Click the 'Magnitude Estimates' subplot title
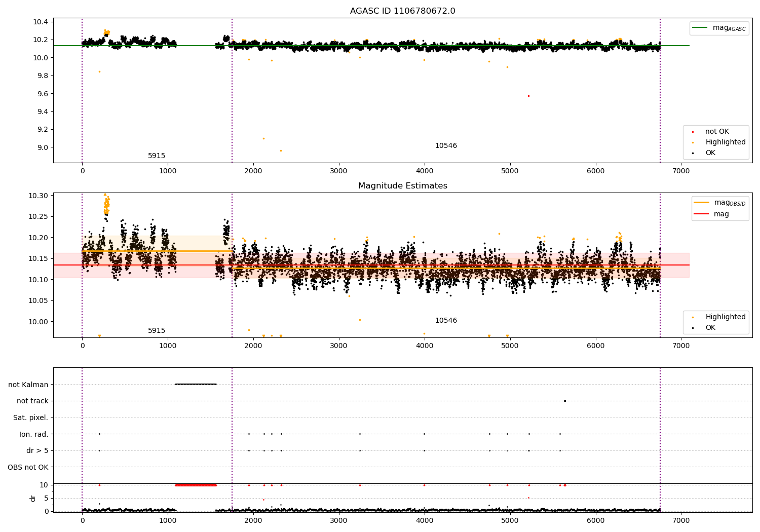 pos(402,186)
